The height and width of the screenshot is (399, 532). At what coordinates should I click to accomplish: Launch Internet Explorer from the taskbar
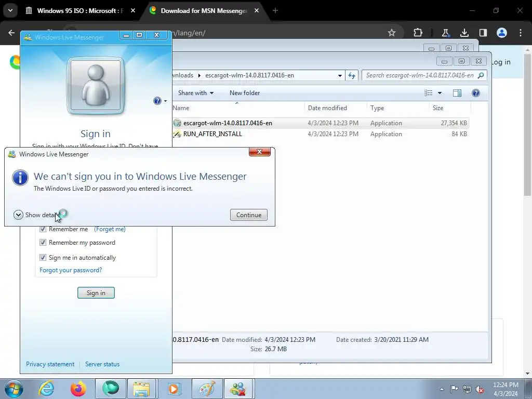click(x=46, y=389)
